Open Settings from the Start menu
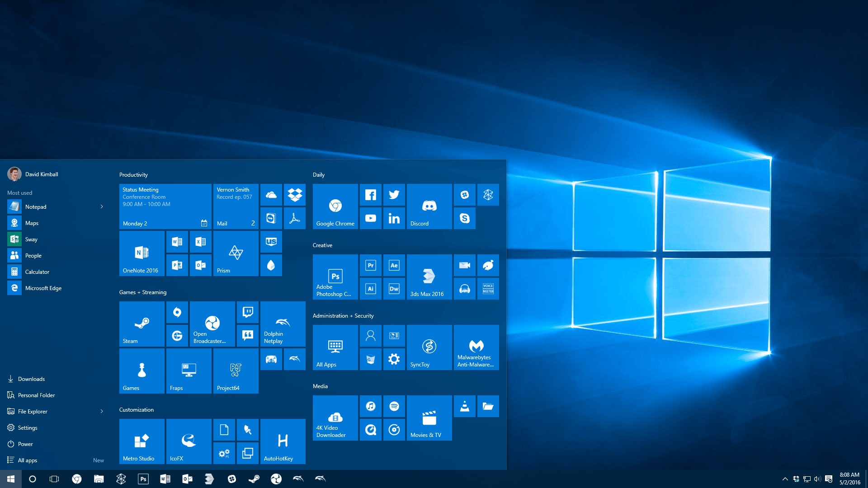The height and width of the screenshot is (488, 868). (x=28, y=427)
